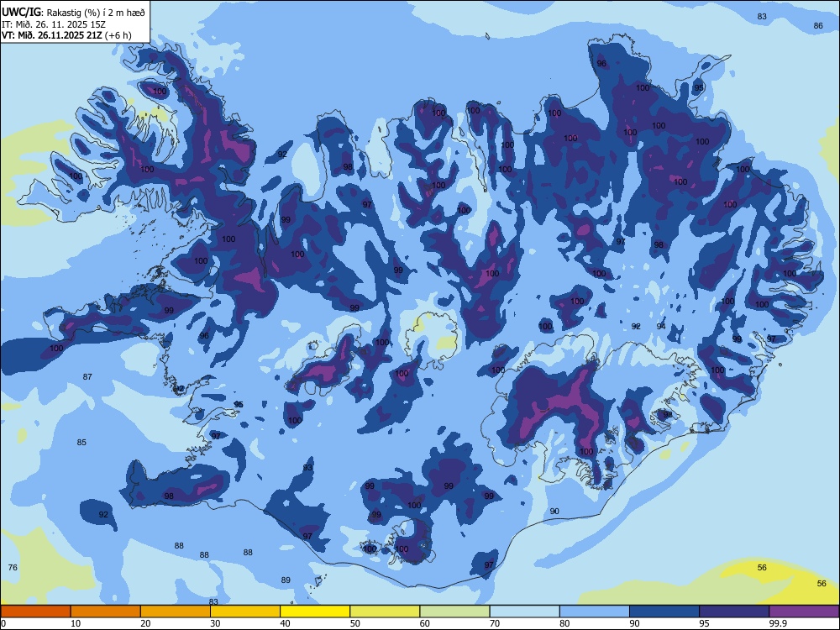Click the pale blue 70–80 legend swatch
Viewport: 840px width, 630px height.
tap(524, 612)
